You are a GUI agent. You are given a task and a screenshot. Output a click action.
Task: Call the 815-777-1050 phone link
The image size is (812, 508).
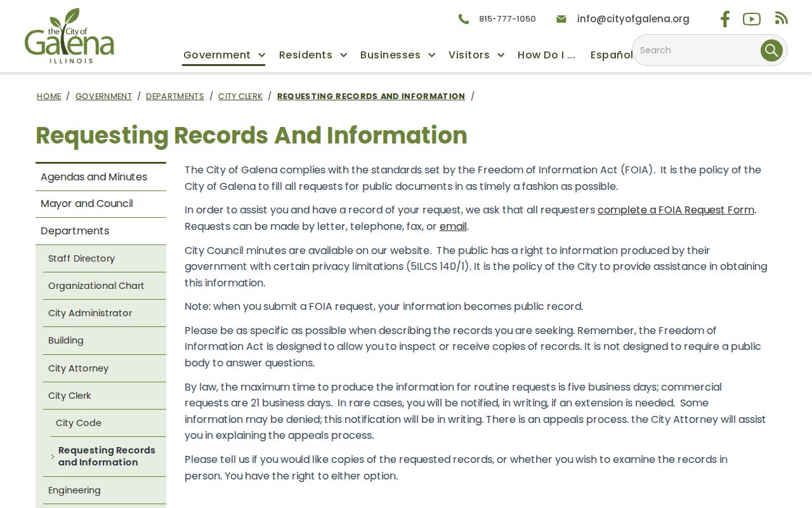(x=507, y=19)
